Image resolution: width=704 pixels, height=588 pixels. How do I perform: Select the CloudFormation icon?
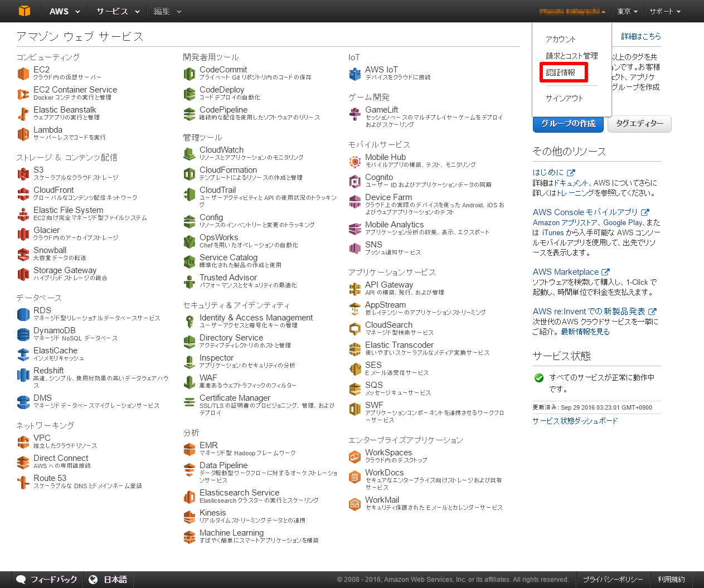[189, 174]
